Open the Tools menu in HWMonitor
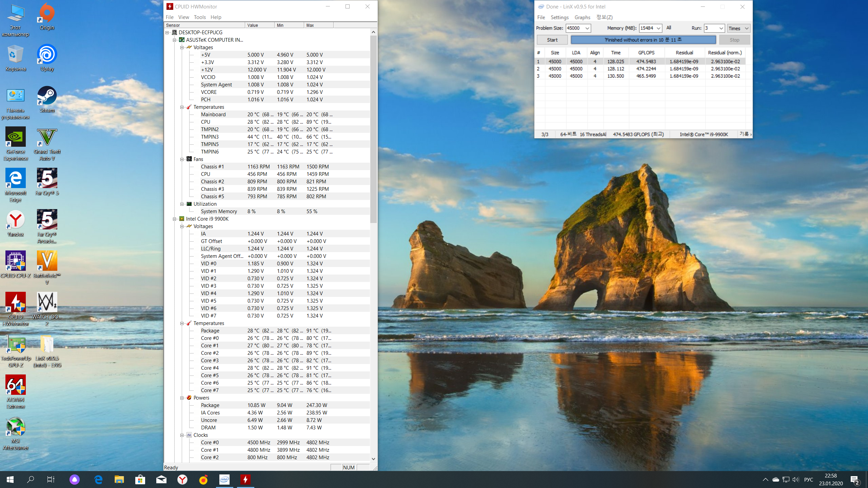Screen dimensions: 868x488 [200, 17]
